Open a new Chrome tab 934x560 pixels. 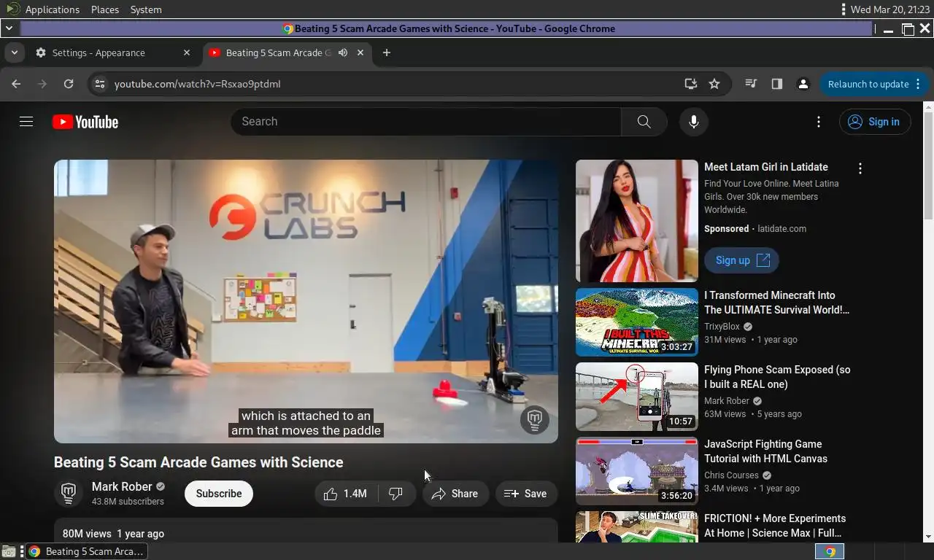[x=386, y=52]
